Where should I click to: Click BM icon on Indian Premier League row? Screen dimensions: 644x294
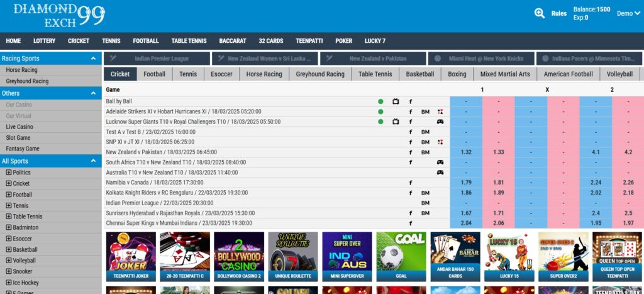425,203
